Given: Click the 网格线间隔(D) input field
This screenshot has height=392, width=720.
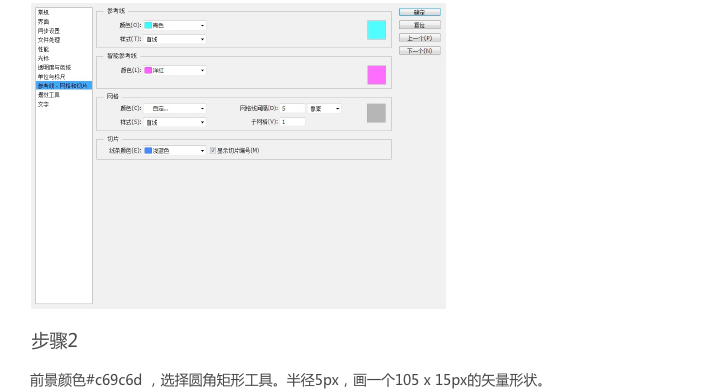Looking at the screenshot, I should coord(292,108).
